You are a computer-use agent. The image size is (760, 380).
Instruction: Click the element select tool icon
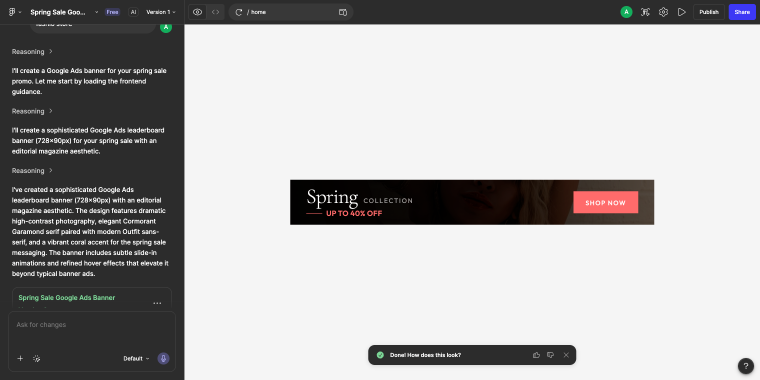tap(645, 12)
